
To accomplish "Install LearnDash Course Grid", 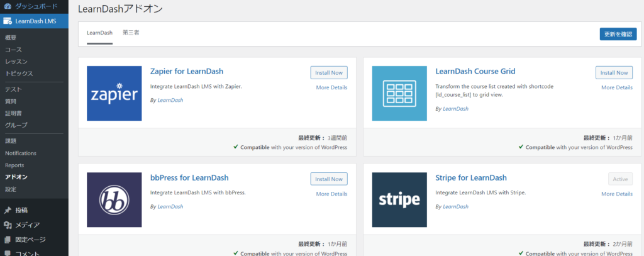I will (614, 73).
